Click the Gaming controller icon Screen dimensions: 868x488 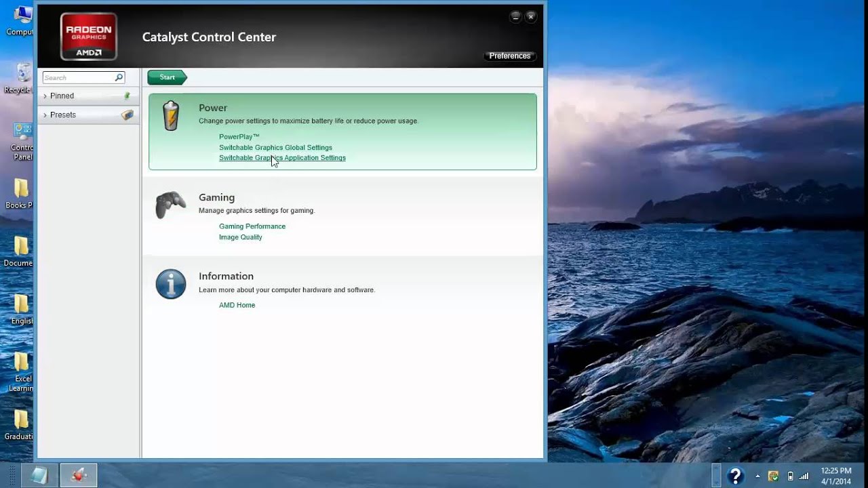[x=170, y=204]
